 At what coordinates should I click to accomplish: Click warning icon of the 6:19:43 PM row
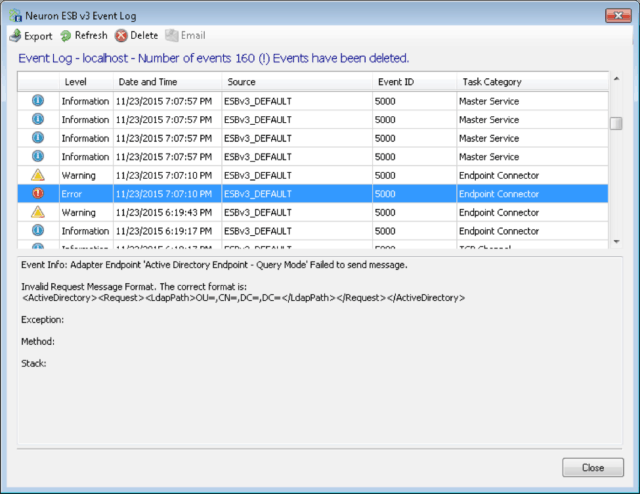coord(38,212)
